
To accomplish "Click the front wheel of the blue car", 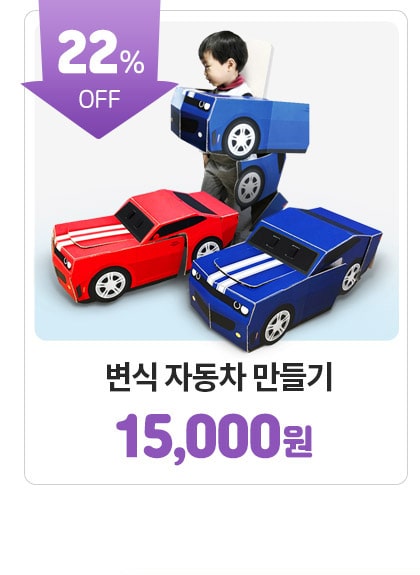I will pos(278,326).
